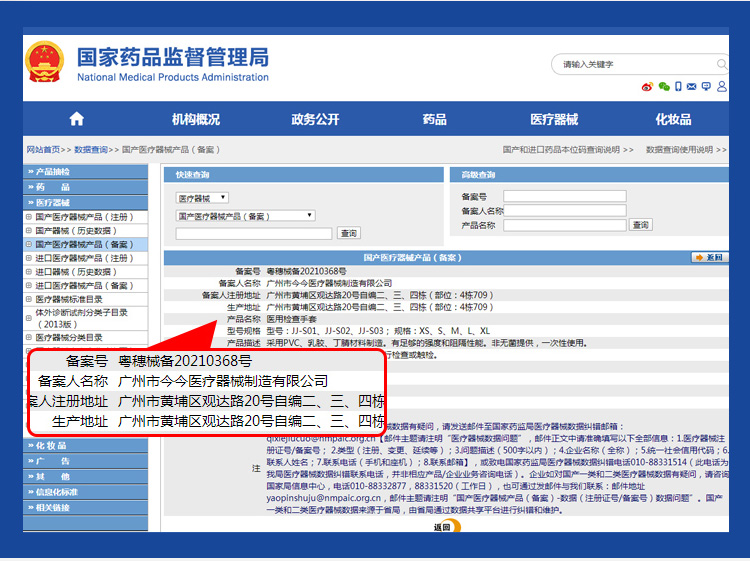
Task: Expand 国产医疗器械产品（注册） in sidebar
Action: click(x=29, y=216)
